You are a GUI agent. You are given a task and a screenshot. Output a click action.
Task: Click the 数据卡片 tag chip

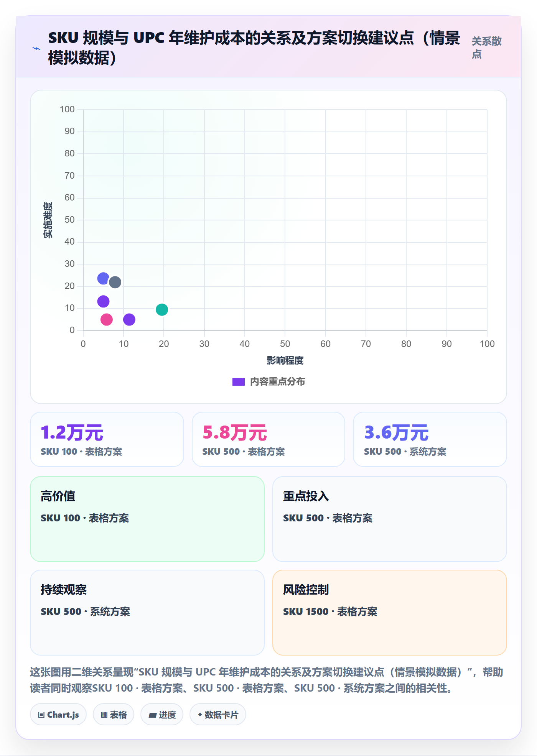click(x=218, y=715)
